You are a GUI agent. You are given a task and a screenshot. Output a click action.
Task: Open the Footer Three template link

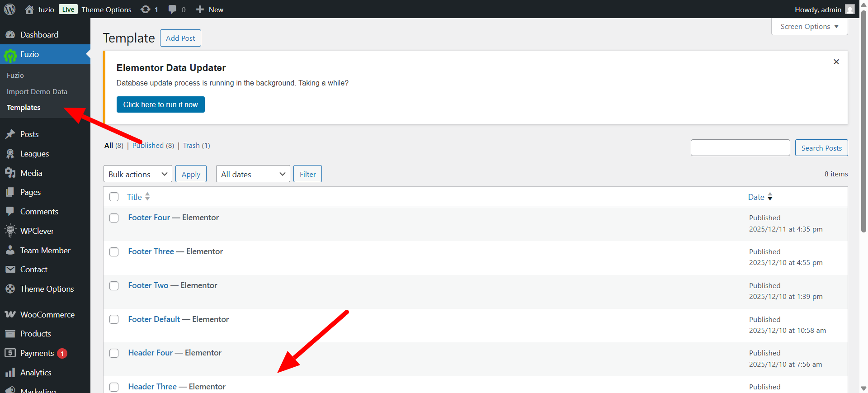pyautogui.click(x=151, y=251)
